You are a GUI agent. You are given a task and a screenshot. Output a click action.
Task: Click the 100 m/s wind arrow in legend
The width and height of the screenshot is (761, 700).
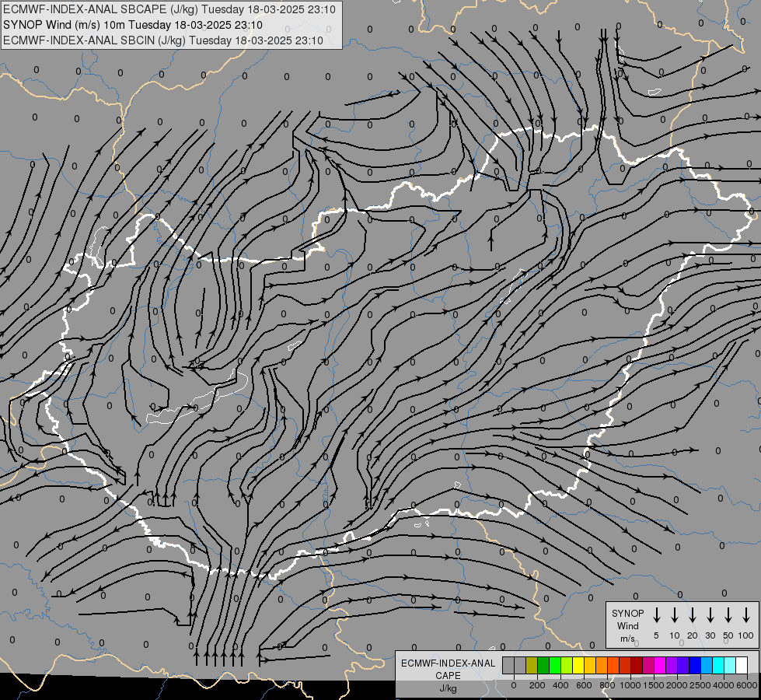pos(746,615)
